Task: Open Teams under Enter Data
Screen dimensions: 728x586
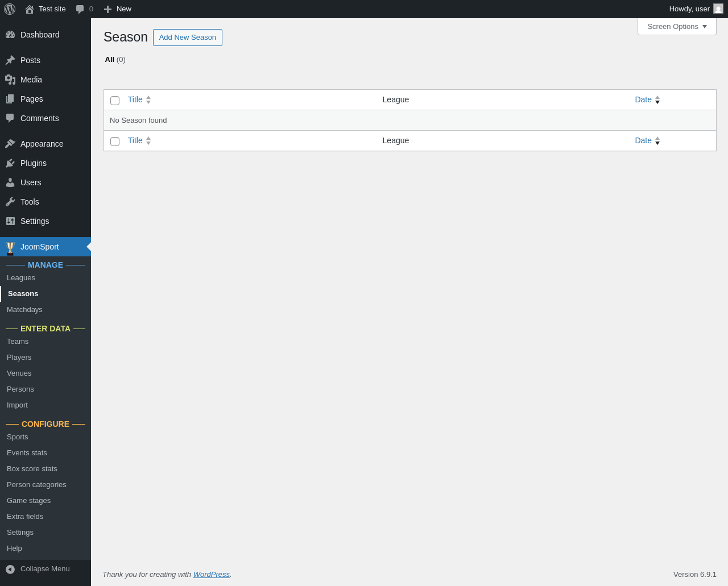Action: click(18, 342)
